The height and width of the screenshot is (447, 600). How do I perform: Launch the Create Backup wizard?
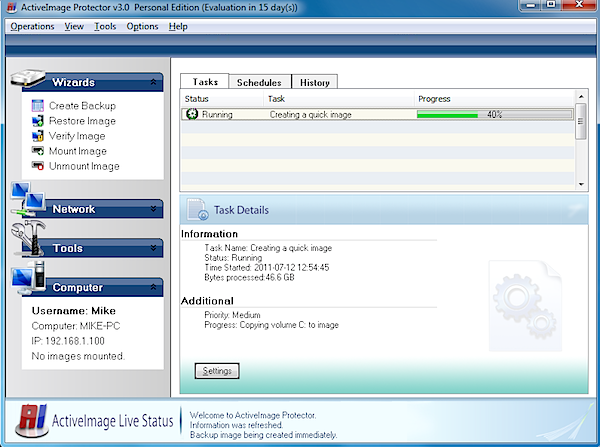point(82,106)
